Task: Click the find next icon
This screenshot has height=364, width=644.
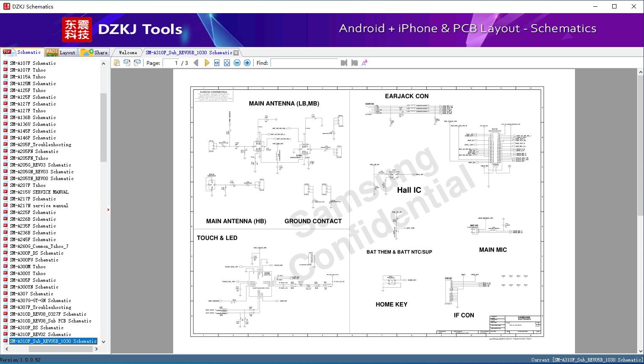Action: point(354,63)
